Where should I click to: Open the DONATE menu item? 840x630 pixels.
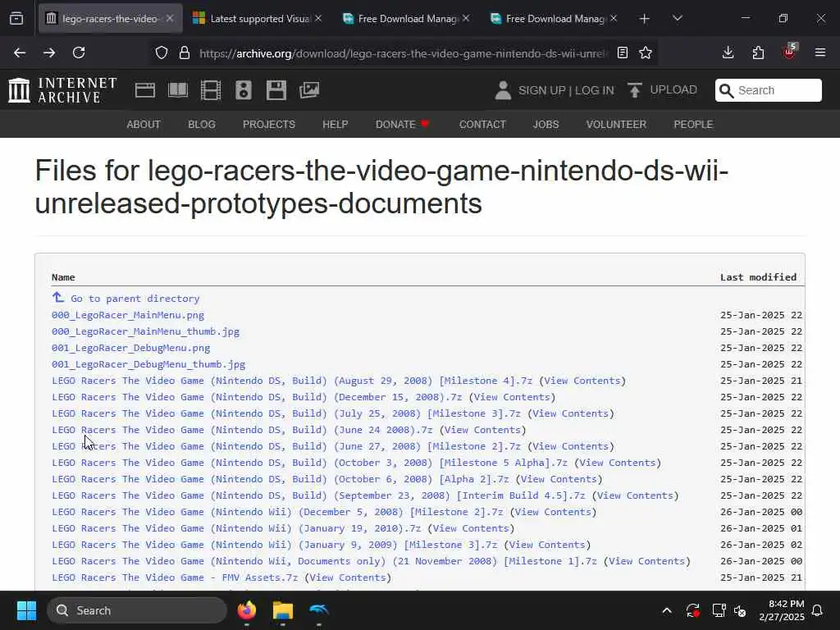pos(402,125)
